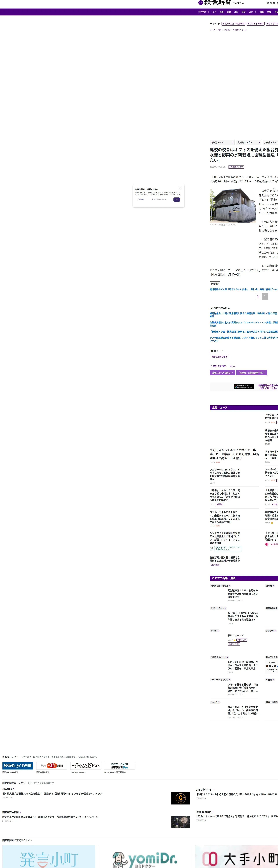The width and height of the screenshot is (278, 868).
Task: Click the ヨミドクター Dr.イワケン tag
Action: click(228, 548)
